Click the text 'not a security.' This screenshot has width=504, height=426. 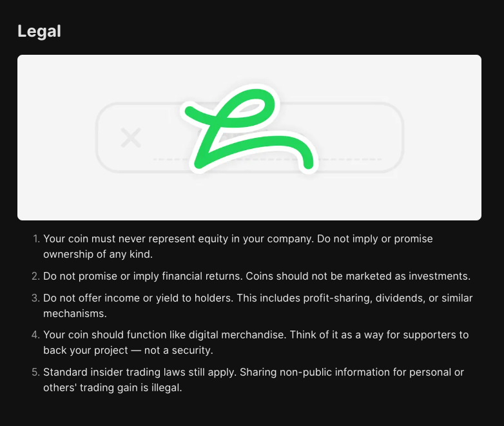pyautogui.click(x=179, y=350)
